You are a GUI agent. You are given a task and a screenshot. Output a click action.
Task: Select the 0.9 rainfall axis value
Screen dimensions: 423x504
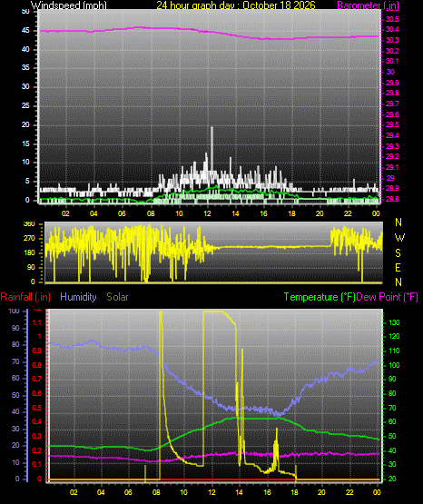37,351
